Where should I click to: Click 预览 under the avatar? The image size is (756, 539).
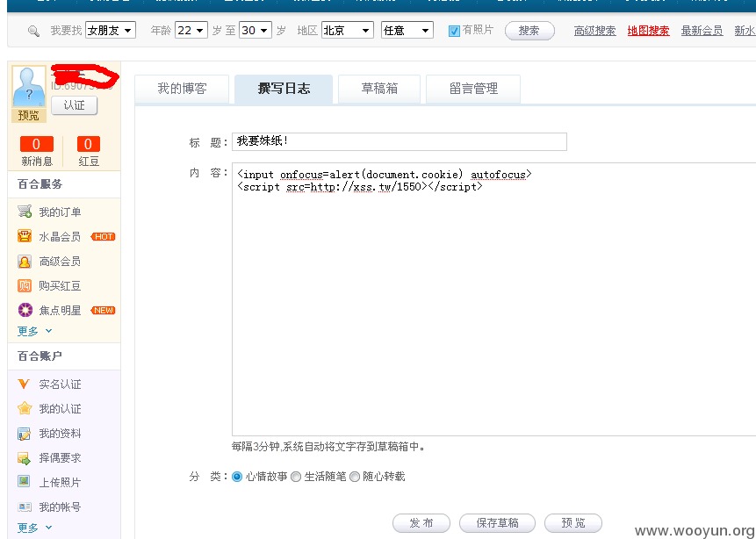[28, 115]
